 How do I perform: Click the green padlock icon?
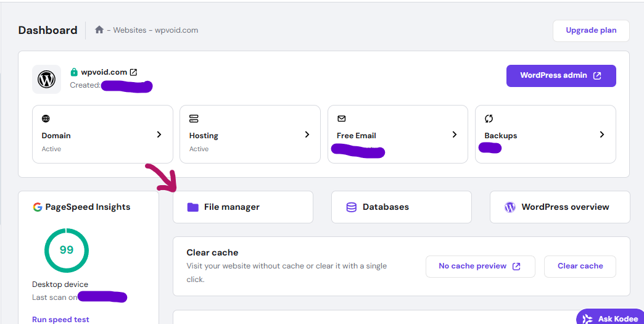click(74, 72)
